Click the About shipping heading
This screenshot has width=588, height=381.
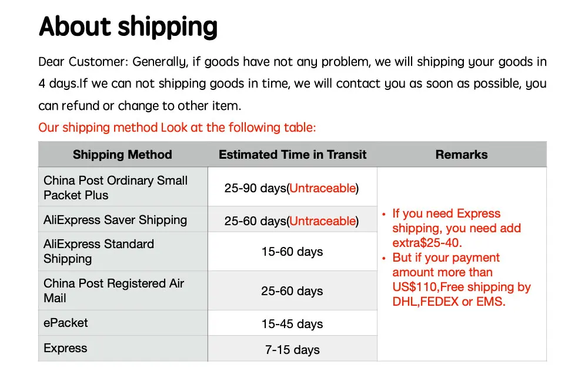(128, 27)
